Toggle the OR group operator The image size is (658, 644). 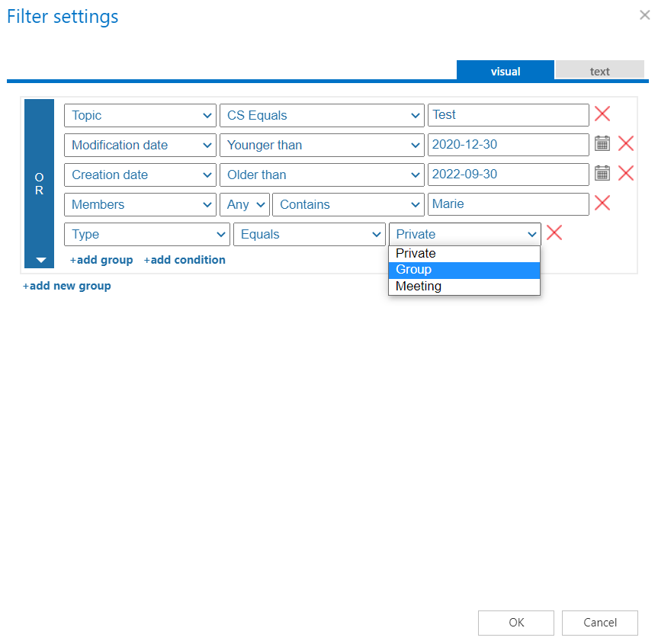[x=40, y=184]
